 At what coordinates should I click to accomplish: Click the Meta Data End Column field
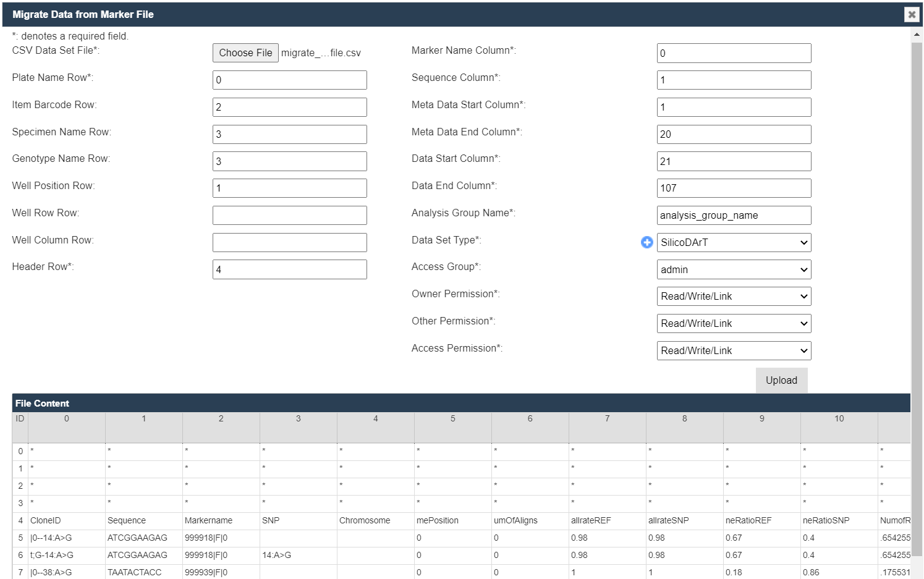click(734, 134)
